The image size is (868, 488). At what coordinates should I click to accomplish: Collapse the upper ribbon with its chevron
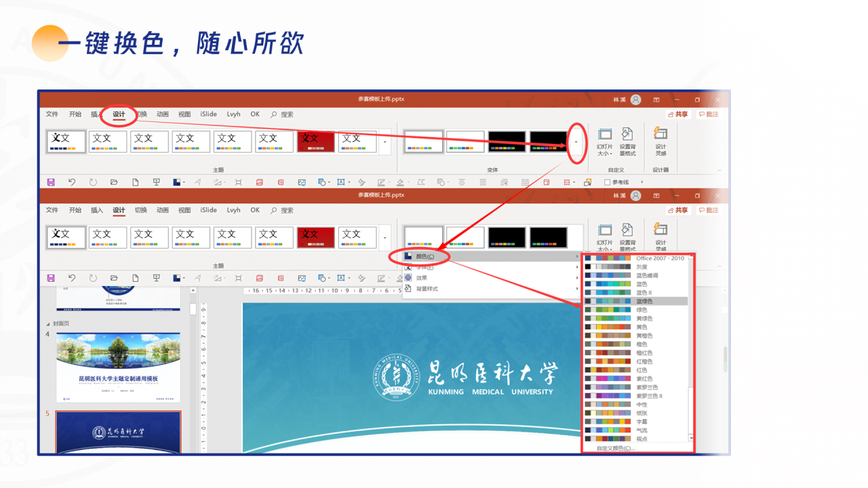point(719,170)
